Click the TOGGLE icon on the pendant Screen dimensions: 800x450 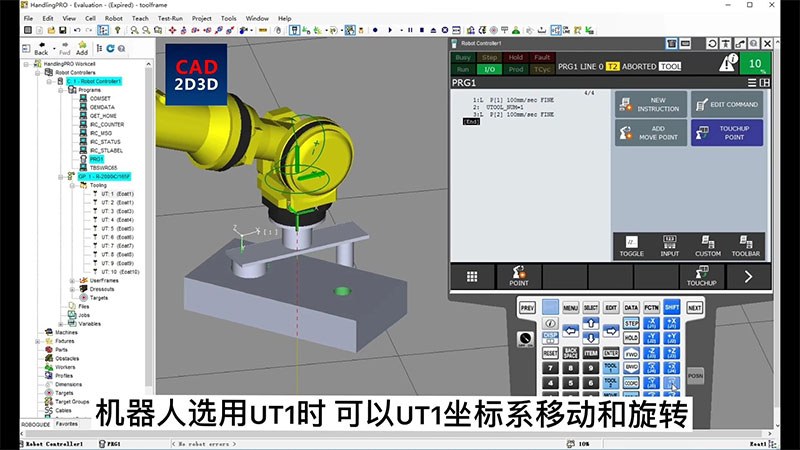point(632,246)
